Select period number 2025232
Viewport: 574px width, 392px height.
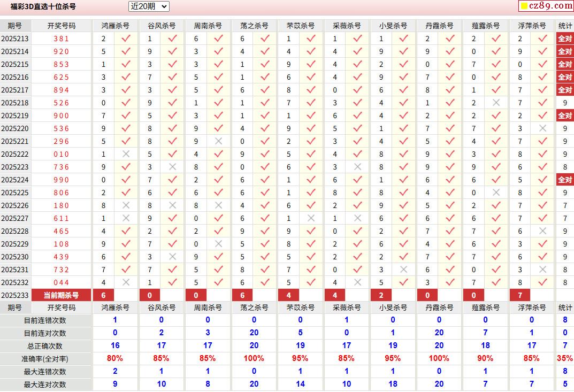(15, 282)
